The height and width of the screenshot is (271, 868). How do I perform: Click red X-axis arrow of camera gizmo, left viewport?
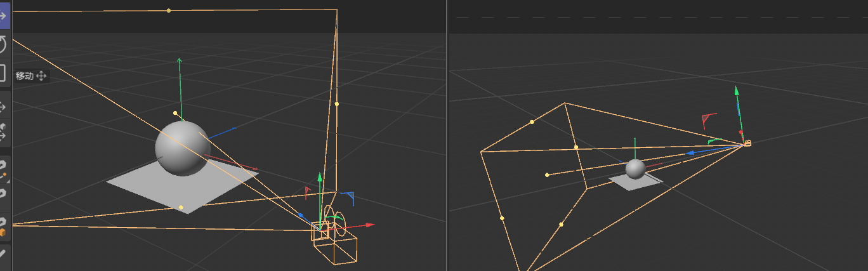click(369, 225)
